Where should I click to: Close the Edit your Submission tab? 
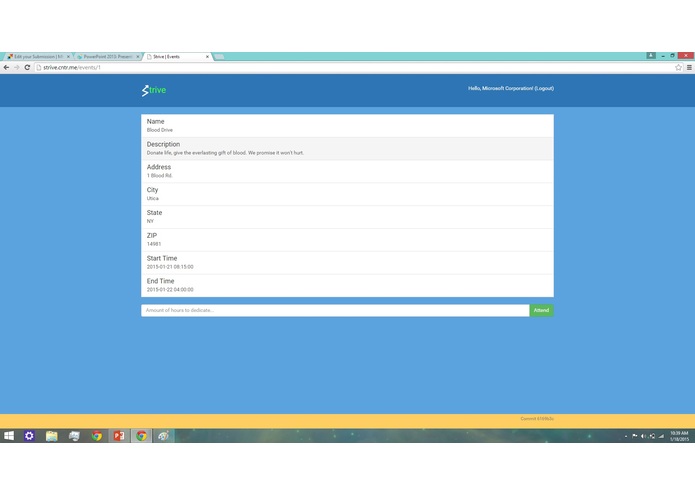[x=68, y=57]
